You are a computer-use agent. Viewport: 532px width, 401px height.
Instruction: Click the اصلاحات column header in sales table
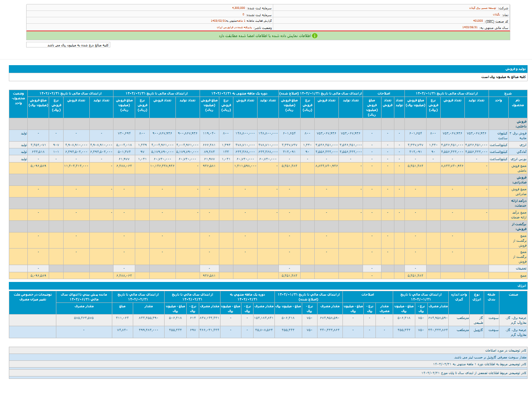383,93
